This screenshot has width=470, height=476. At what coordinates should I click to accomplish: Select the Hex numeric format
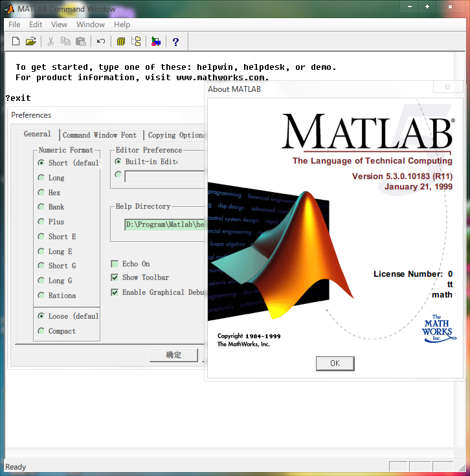tap(42, 193)
